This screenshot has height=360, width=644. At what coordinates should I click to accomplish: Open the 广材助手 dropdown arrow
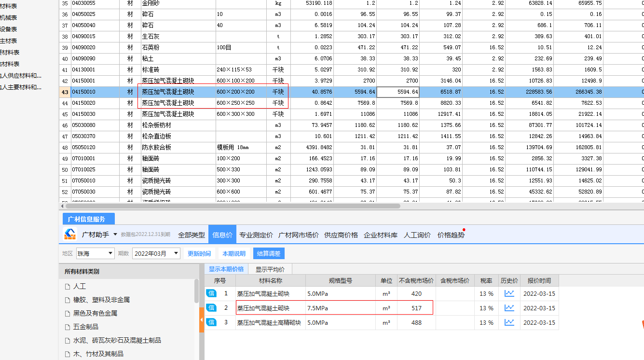point(115,235)
